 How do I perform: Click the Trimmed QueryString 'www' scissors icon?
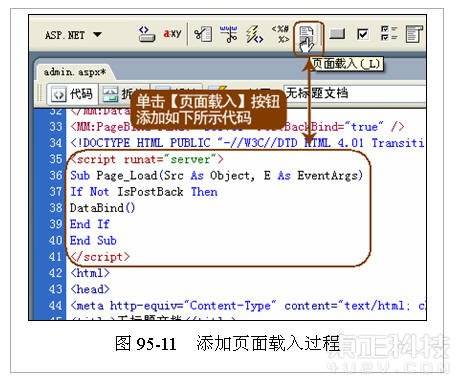pyautogui.click(x=229, y=34)
